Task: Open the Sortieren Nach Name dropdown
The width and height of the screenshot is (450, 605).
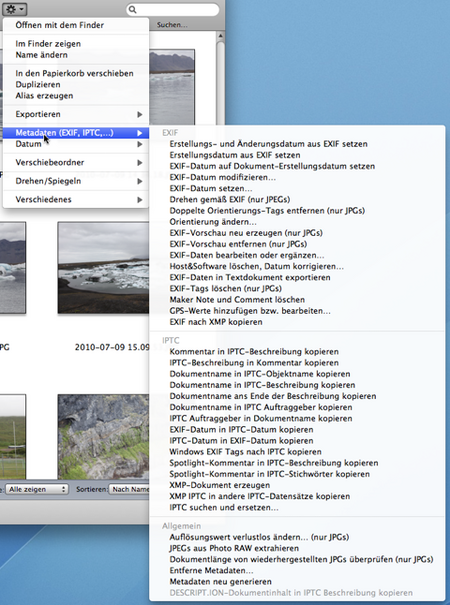Action: coord(129,489)
